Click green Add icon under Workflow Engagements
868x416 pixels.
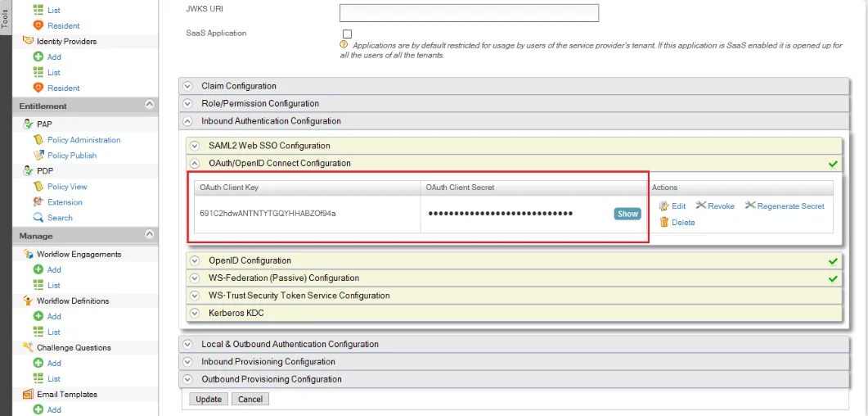[38, 269]
